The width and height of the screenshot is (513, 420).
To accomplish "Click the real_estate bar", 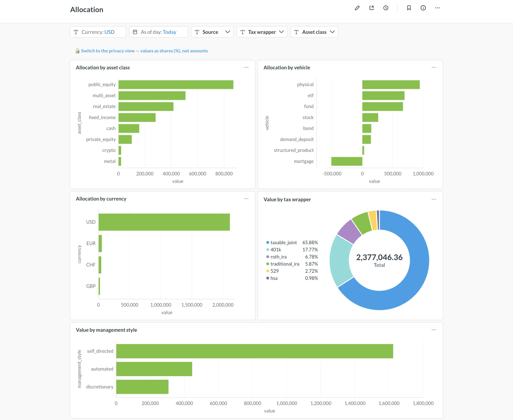I will [x=146, y=106].
